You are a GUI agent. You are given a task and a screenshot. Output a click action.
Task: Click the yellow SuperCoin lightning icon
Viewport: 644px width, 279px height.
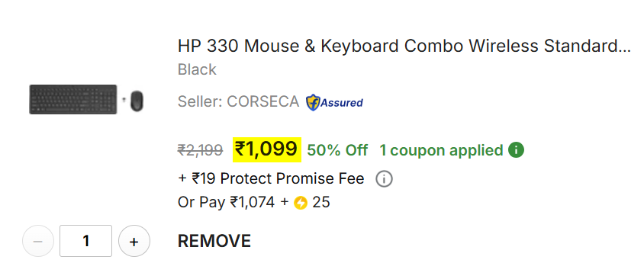coord(301,203)
